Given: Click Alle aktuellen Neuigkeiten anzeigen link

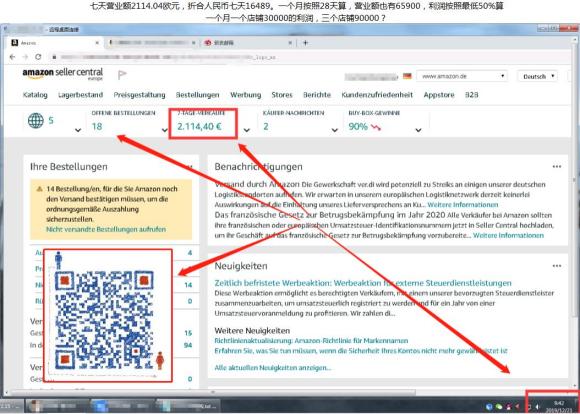Looking at the screenshot, I should [273, 368].
